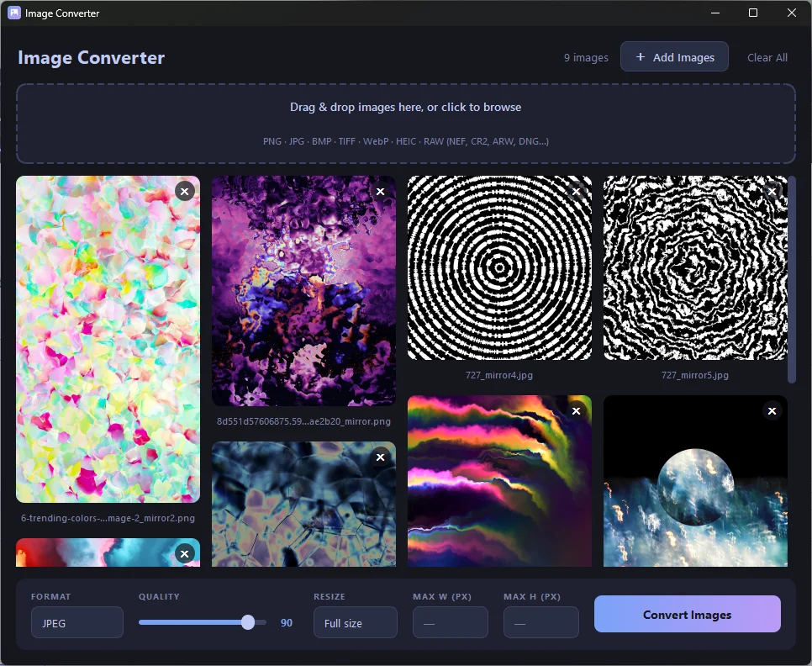Image resolution: width=812 pixels, height=666 pixels.
Task: Select the concentric circles thumbnail
Action: point(499,267)
